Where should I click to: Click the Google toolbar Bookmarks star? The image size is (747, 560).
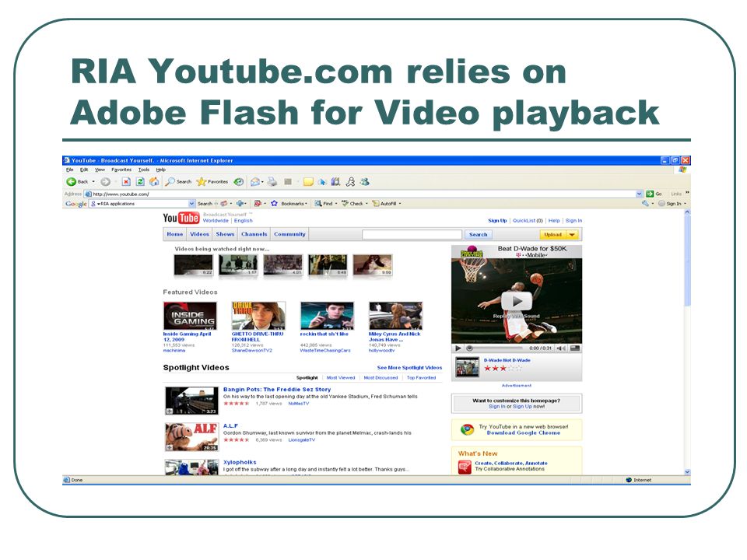(x=274, y=203)
